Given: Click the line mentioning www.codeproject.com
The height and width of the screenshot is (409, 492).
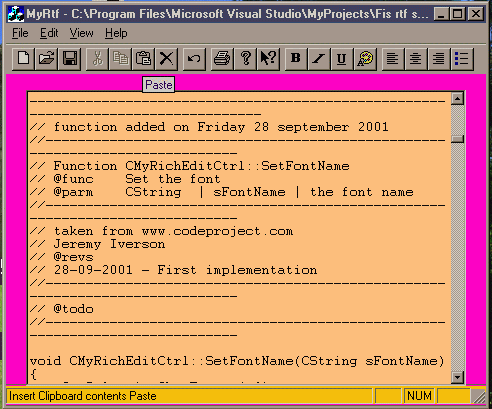Looking at the screenshot, I should (162, 231).
